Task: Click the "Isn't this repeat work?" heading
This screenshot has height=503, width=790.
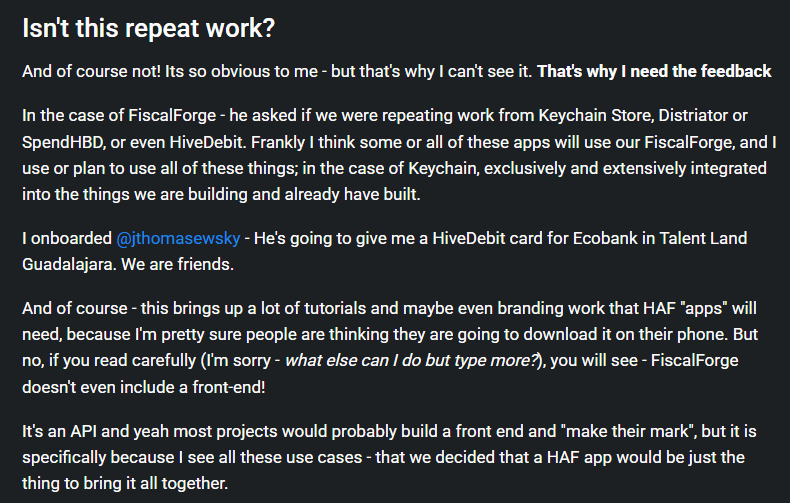Action: coord(149,28)
